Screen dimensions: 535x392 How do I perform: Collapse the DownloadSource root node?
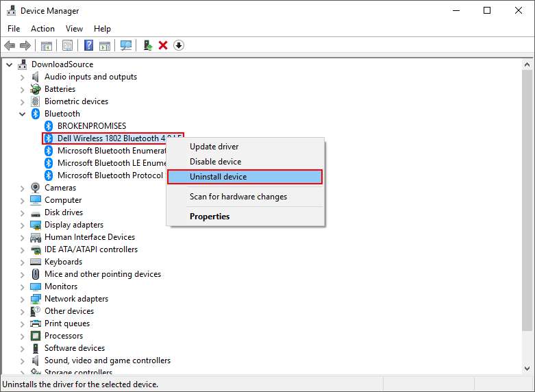point(10,64)
